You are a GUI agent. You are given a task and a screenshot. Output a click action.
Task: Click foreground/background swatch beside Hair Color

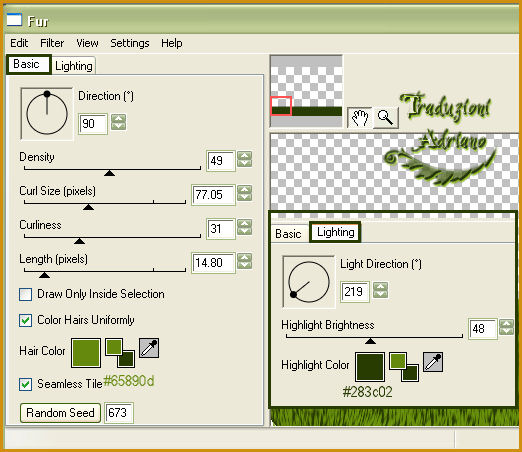click(120, 353)
